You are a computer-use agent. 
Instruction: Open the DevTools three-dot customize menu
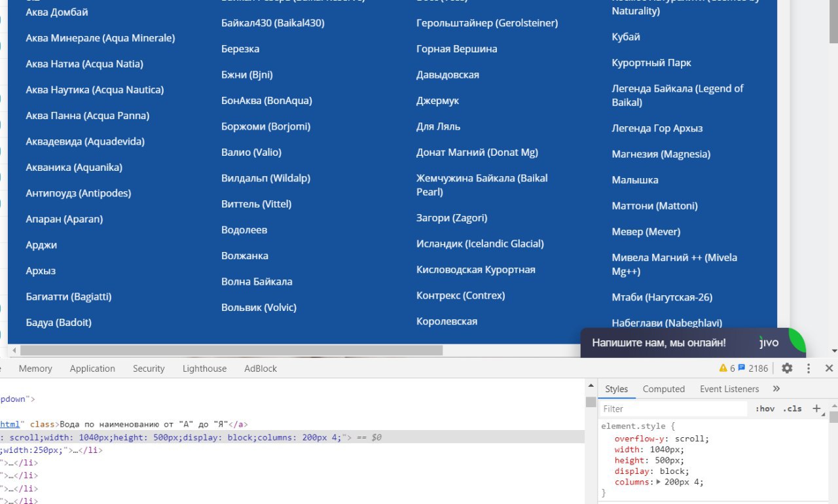(x=809, y=369)
